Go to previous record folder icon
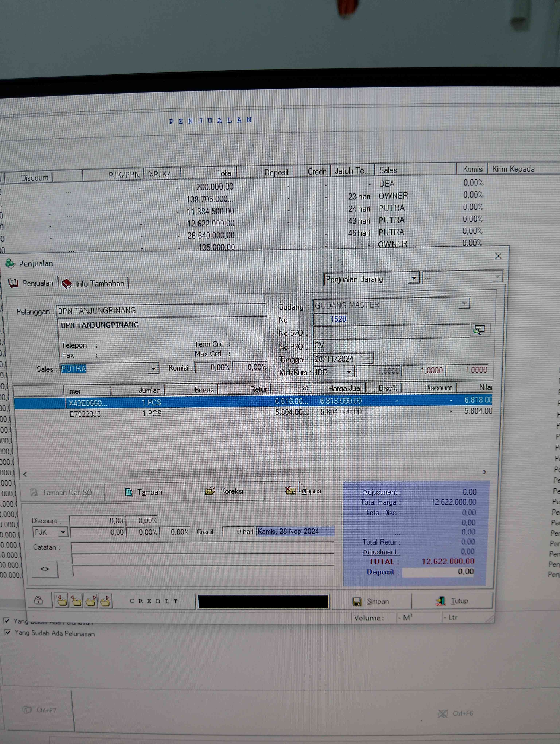 [76, 600]
